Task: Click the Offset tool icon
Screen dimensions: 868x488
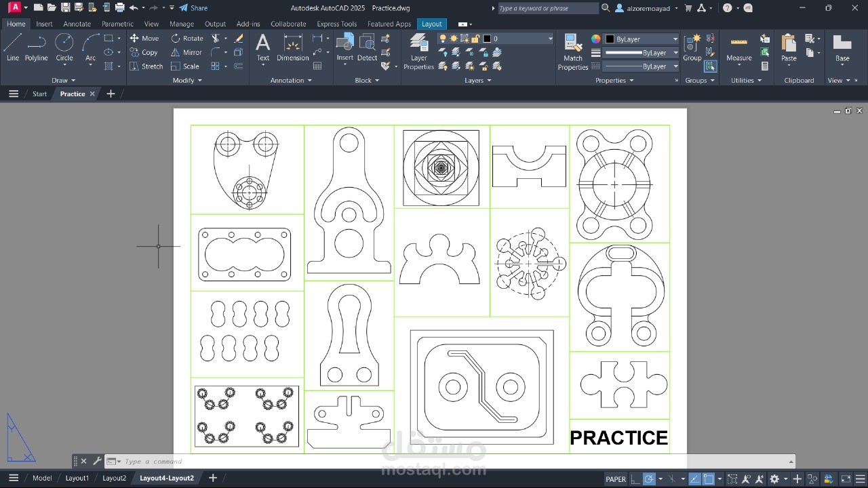Action: [239, 66]
